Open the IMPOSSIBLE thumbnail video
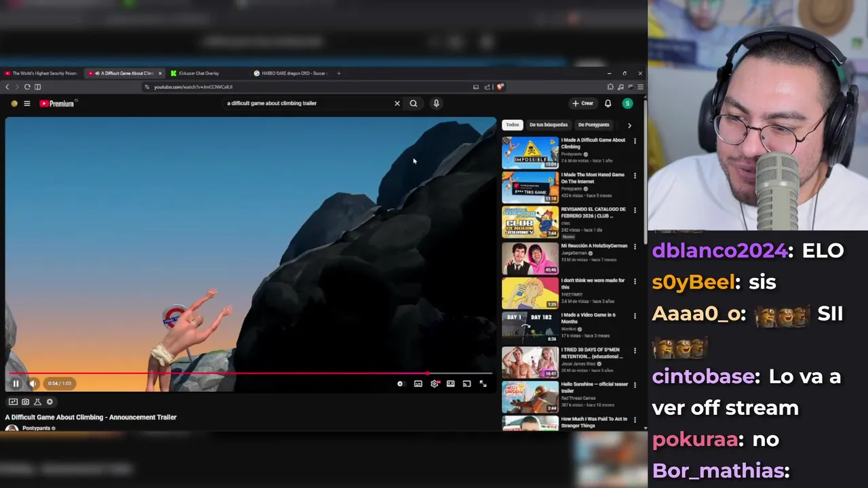Image resolution: width=868 pixels, height=488 pixels. click(530, 152)
